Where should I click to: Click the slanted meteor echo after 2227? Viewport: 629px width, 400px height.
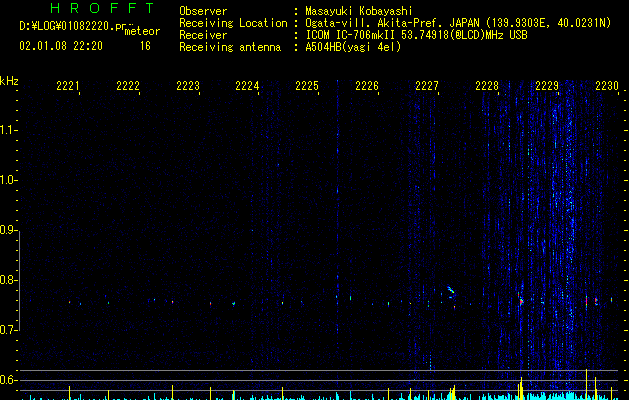pos(451,290)
